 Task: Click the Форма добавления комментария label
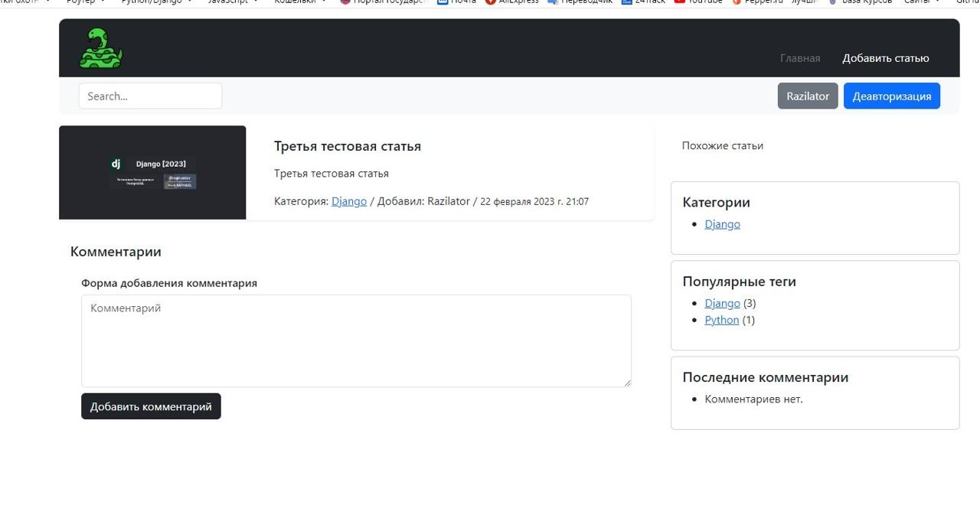coord(169,283)
